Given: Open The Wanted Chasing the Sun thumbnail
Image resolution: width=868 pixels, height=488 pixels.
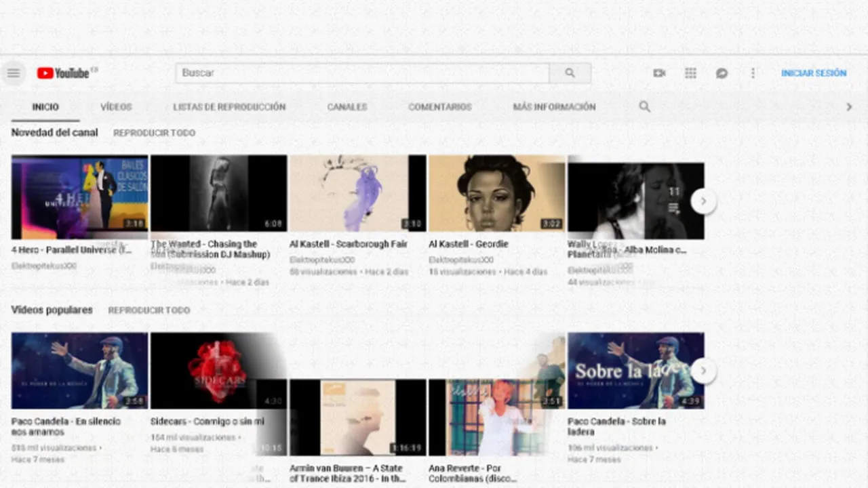Looking at the screenshot, I should pos(218,193).
